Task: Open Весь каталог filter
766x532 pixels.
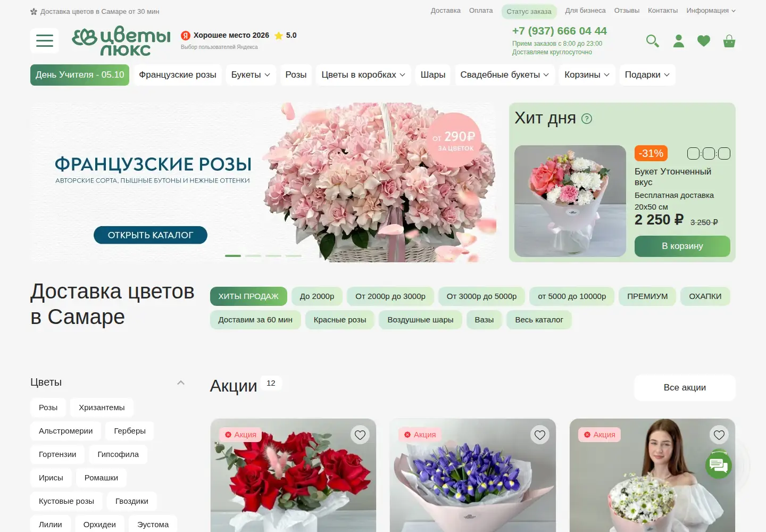Action: 539,320
